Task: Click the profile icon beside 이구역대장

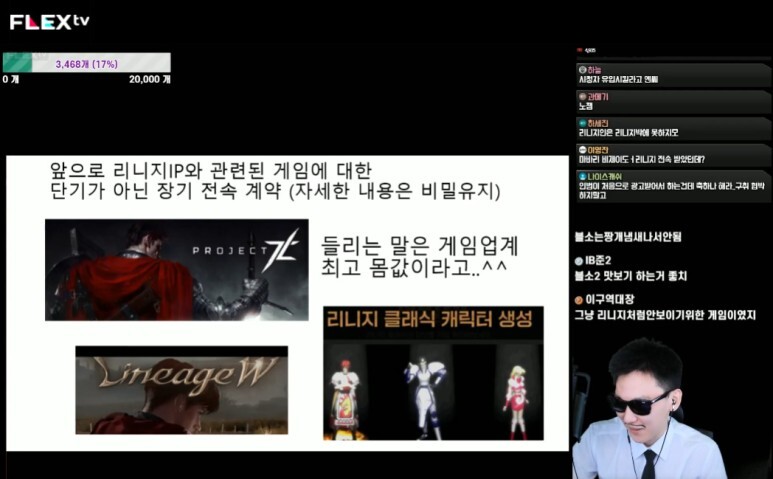Action: tap(579, 300)
